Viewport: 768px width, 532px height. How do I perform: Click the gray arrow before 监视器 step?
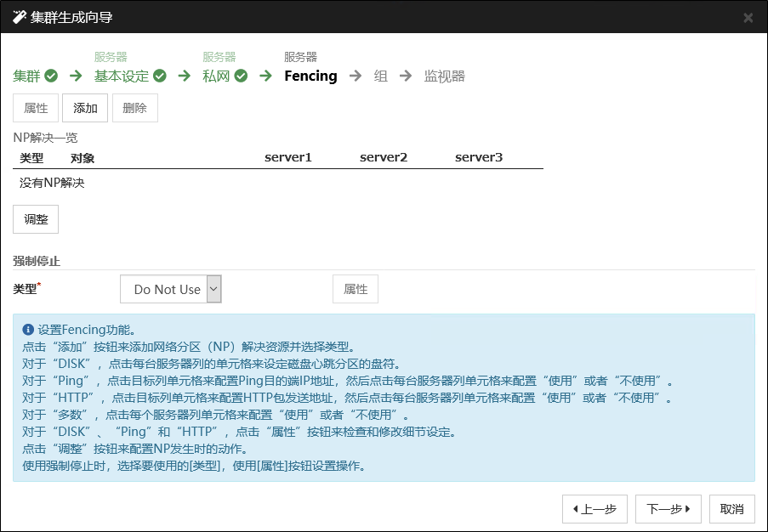click(x=406, y=76)
